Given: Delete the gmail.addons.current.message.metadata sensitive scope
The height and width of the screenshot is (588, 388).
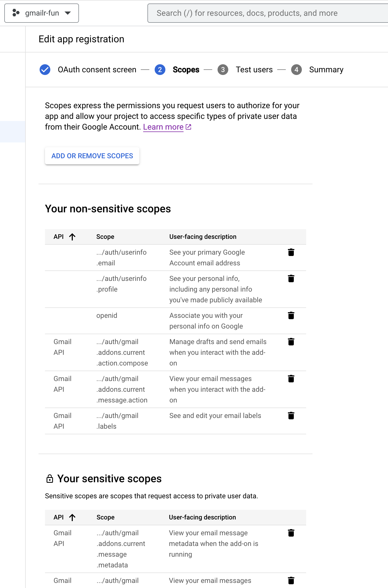Looking at the screenshot, I should pyautogui.click(x=291, y=533).
